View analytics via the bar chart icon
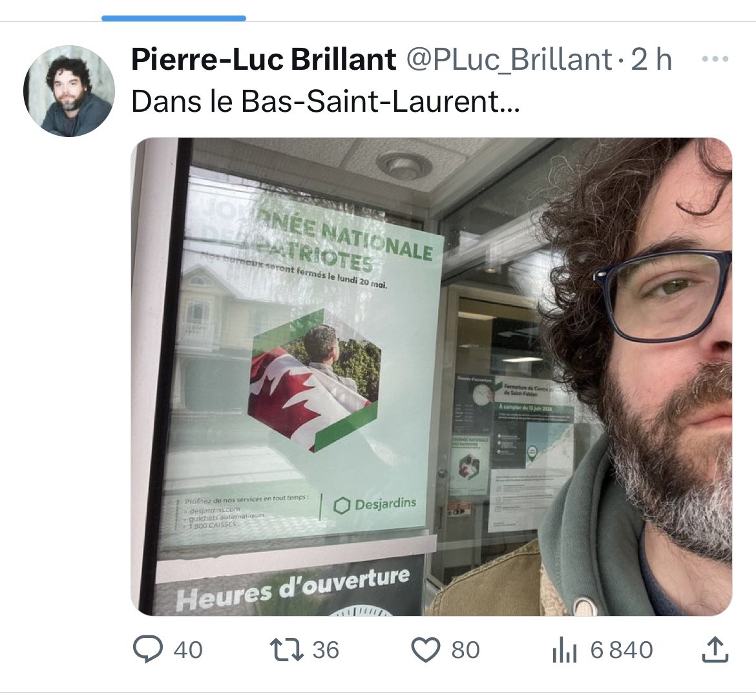 point(565,650)
